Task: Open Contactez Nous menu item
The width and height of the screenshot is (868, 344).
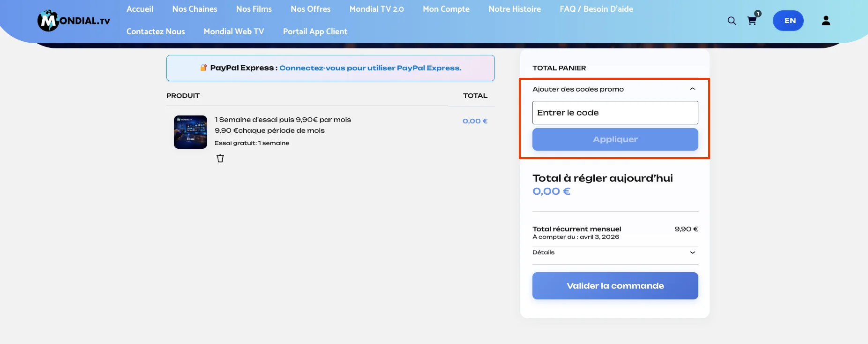Action: pyautogui.click(x=156, y=31)
